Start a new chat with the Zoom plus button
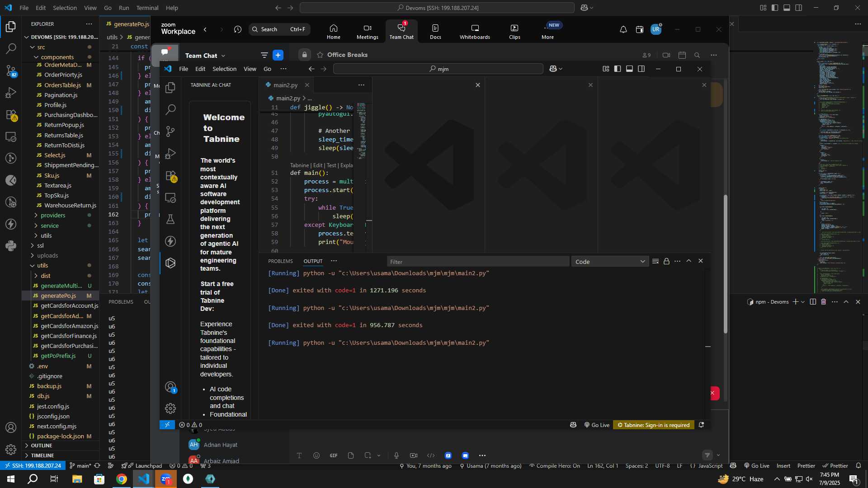The height and width of the screenshot is (488, 868). tap(278, 55)
